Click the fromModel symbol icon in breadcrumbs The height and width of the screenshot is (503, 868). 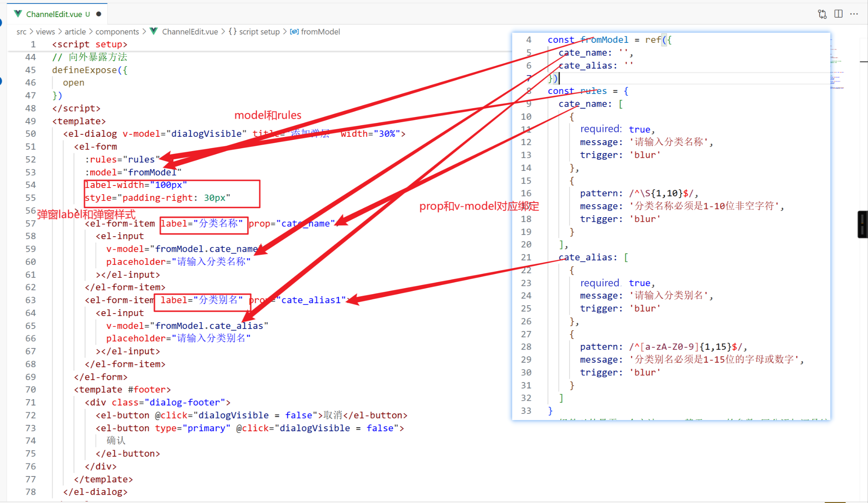[x=294, y=32]
